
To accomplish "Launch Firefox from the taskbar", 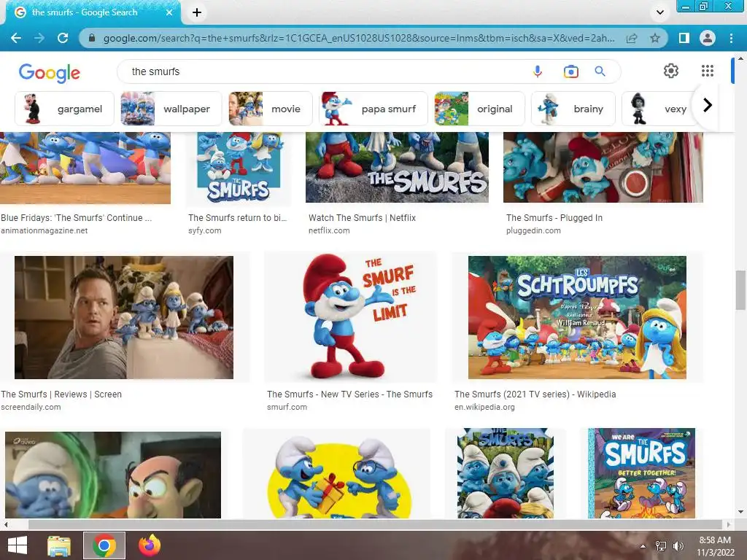I will tap(150, 545).
